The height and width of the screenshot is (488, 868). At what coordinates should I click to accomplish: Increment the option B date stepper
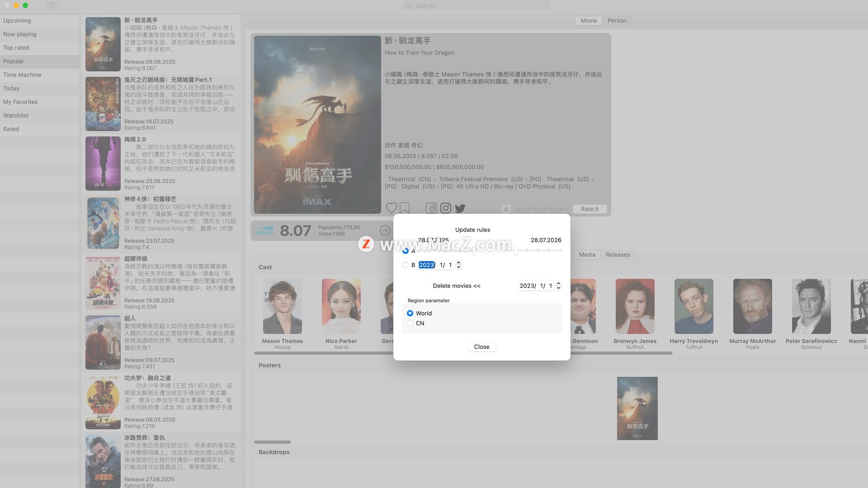pyautogui.click(x=458, y=263)
